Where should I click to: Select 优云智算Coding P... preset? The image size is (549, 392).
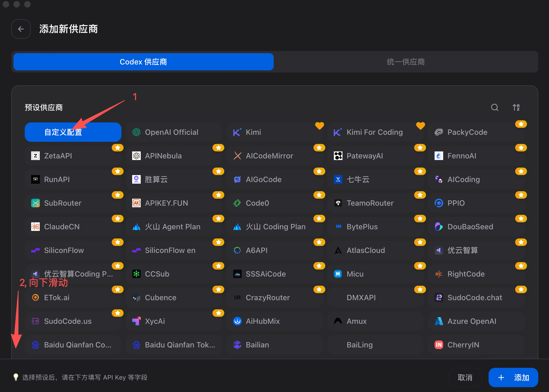click(x=73, y=274)
